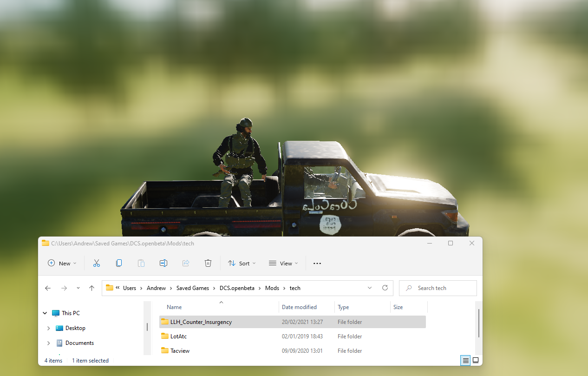Click Mods in the address breadcrumb

click(272, 288)
